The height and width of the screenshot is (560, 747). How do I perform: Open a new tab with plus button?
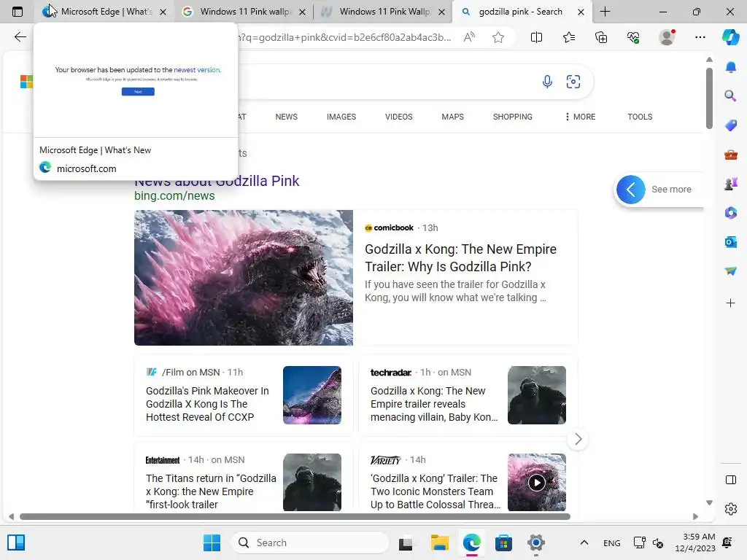605,12
